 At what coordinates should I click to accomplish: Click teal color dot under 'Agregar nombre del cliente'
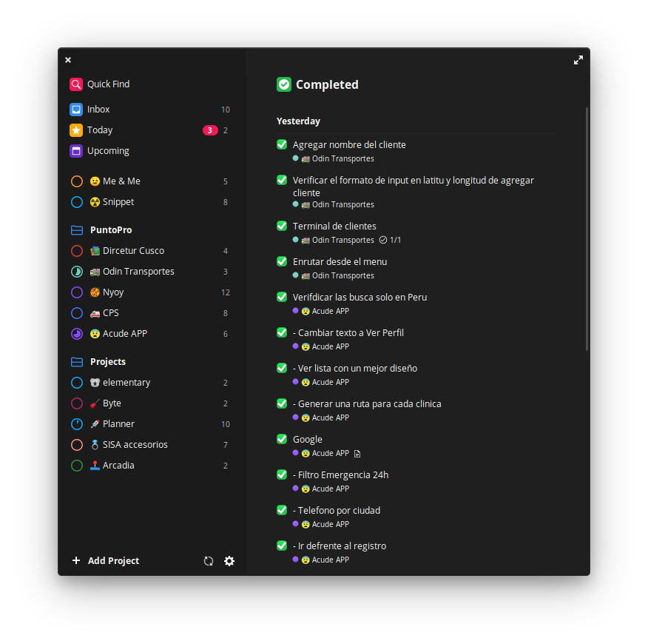tap(295, 158)
